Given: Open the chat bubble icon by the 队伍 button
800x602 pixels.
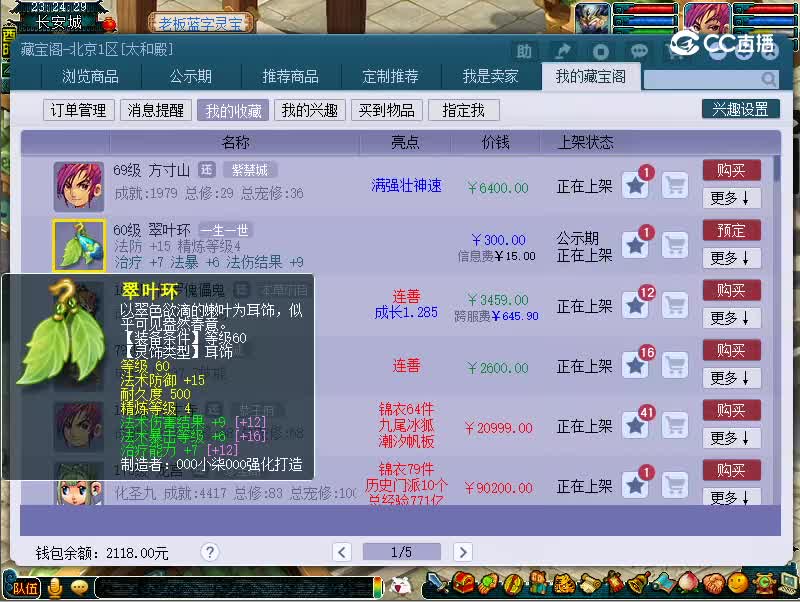Looking at the screenshot, I should click(x=79, y=587).
